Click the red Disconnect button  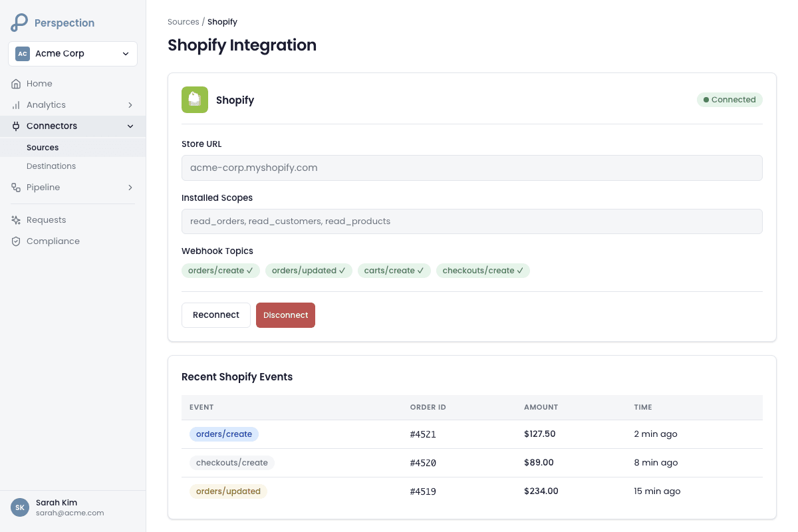(x=285, y=315)
